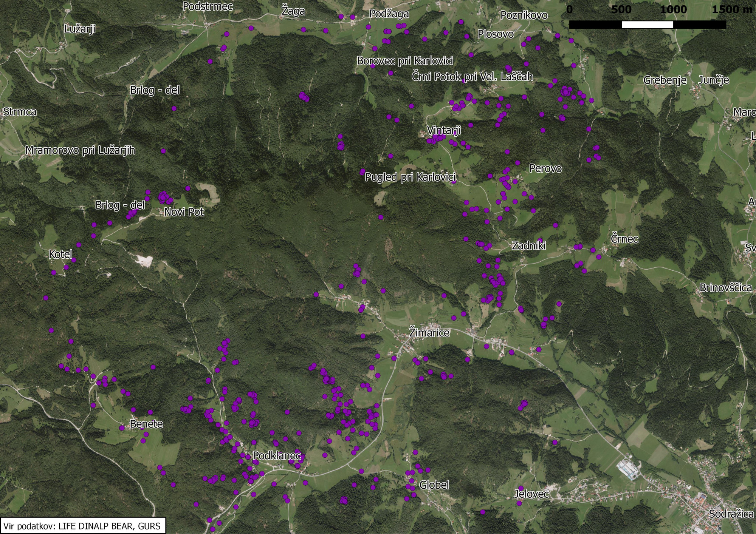
Task: Click the Vir podatkov data source box
Action: point(83,526)
